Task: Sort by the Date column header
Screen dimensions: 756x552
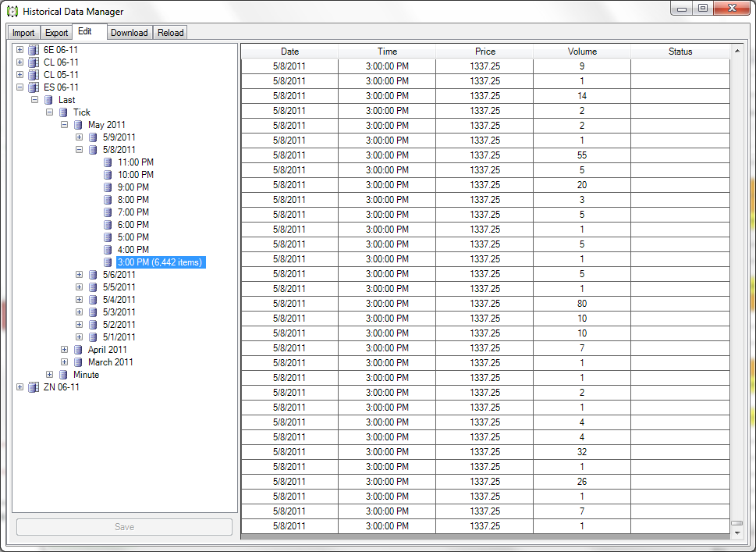Action: point(289,52)
